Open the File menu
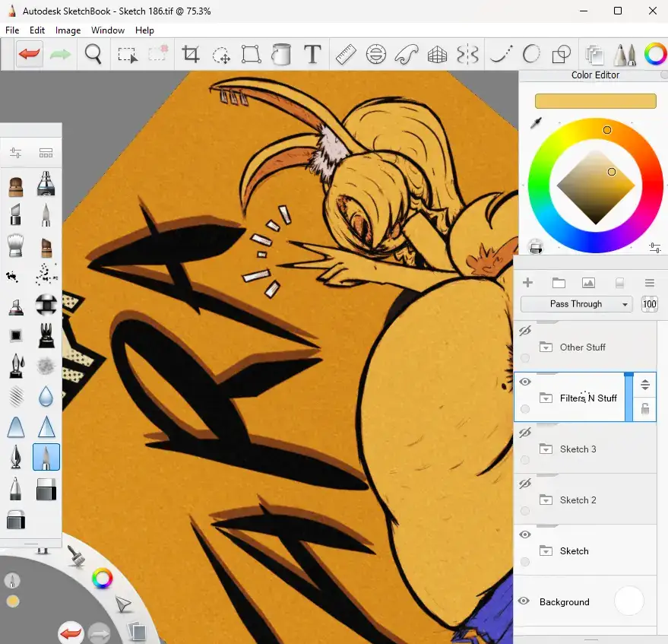This screenshot has height=644, width=668. point(12,30)
